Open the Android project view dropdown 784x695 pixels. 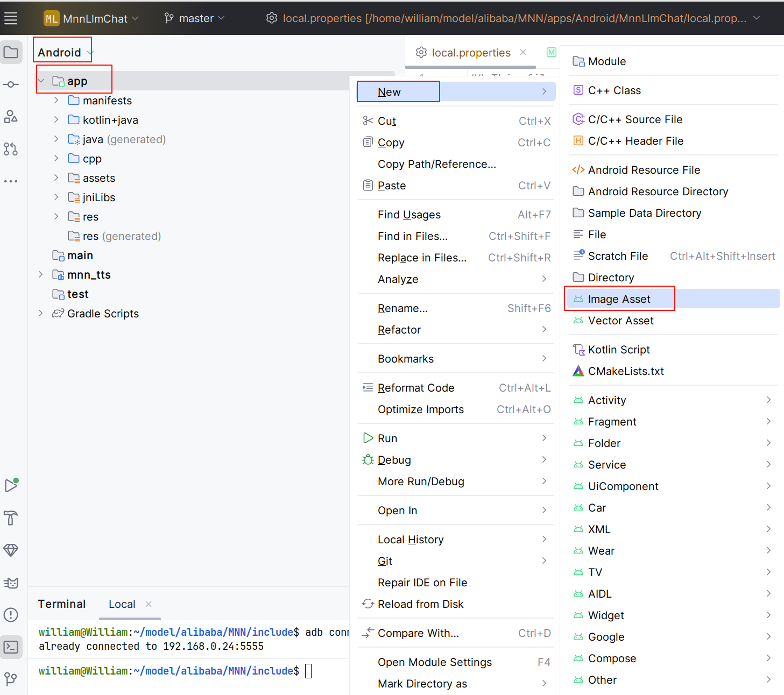[65, 52]
